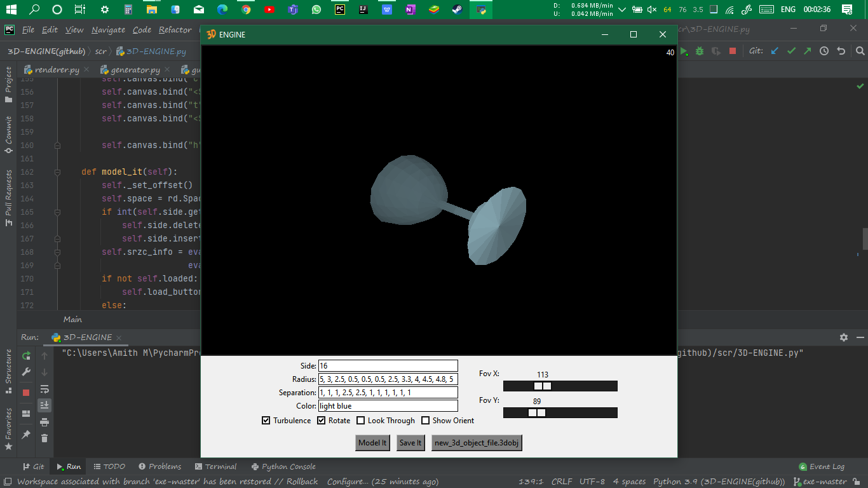
Task: Toggle fold marker beside line 165 if statement
Action: pyautogui.click(x=57, y=212)
